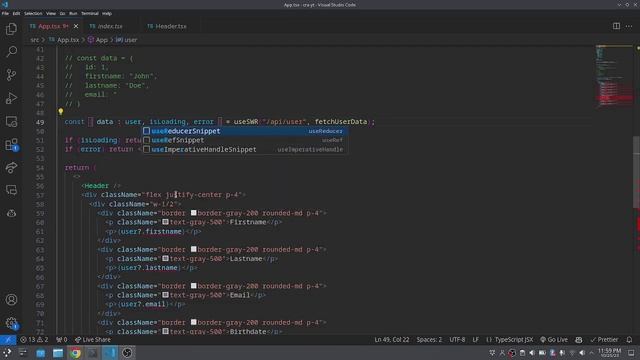The width and height of the screenshot is (640, 360).
Task: Open the remote window indicator in the status bar
Action: click(x=8, y=340)
